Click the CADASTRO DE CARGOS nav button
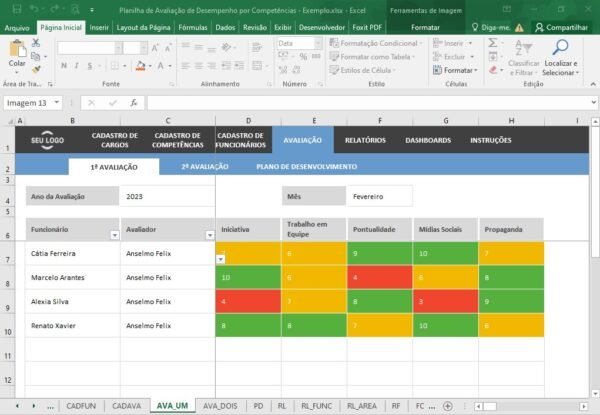The image size is (600, 415). 115,140
